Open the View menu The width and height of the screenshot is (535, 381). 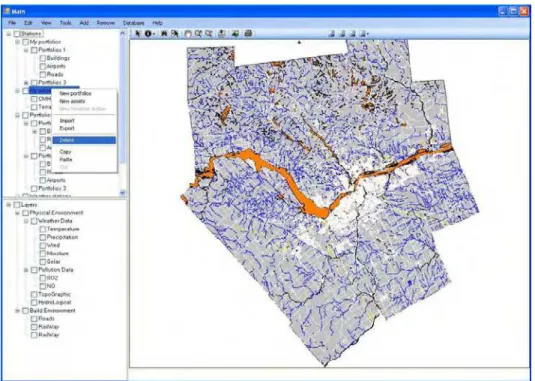(46, 23)
